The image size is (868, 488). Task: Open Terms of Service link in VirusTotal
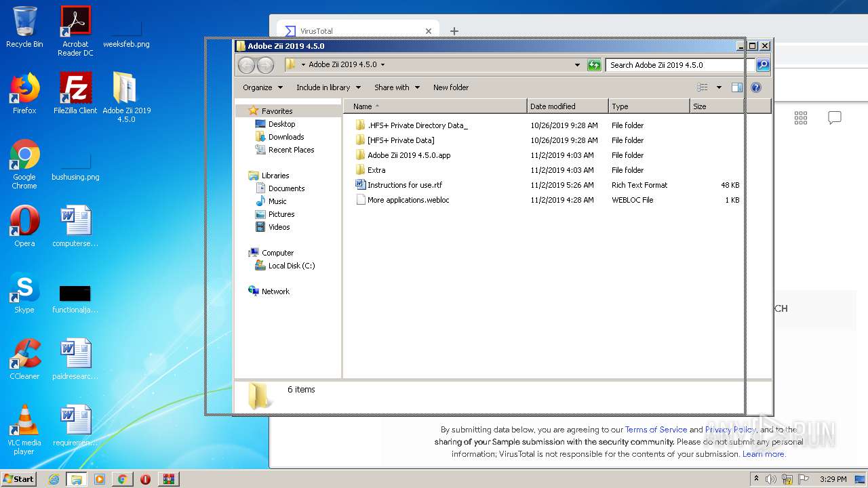[x=656, y=430]
